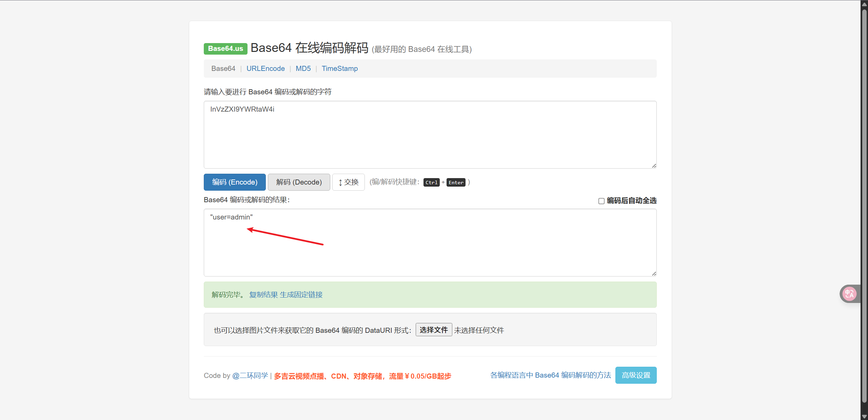Enable the 编码后自动全选 checkbox
The width and height of the screenshot is (868, 420).
[601, 201]
